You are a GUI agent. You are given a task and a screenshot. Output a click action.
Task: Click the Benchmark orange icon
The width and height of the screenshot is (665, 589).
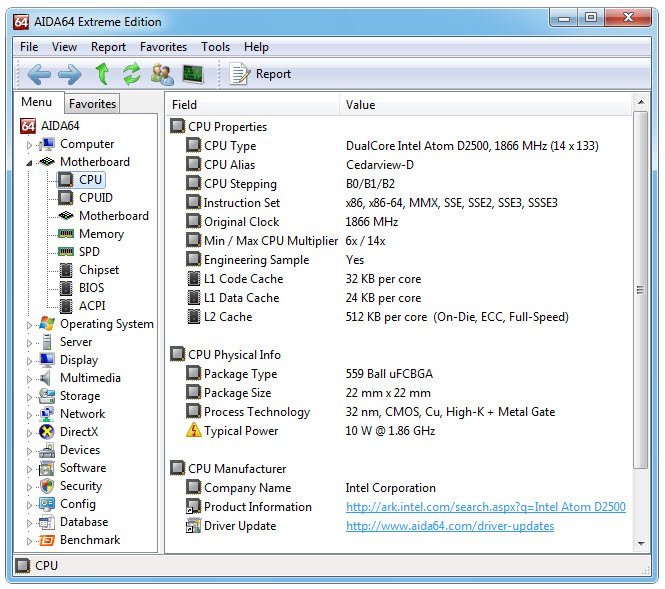click(x=47, y=540)
